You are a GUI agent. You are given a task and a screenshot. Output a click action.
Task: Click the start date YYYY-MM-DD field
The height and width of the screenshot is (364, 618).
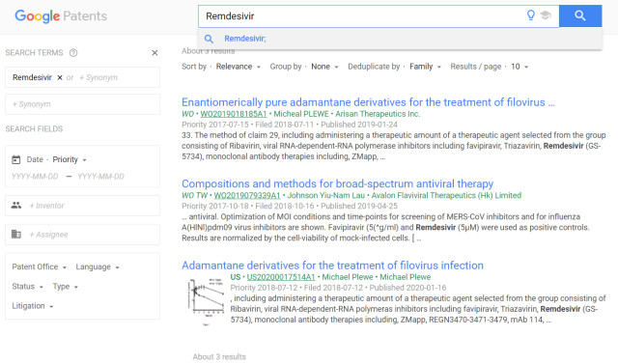(35, 177)
